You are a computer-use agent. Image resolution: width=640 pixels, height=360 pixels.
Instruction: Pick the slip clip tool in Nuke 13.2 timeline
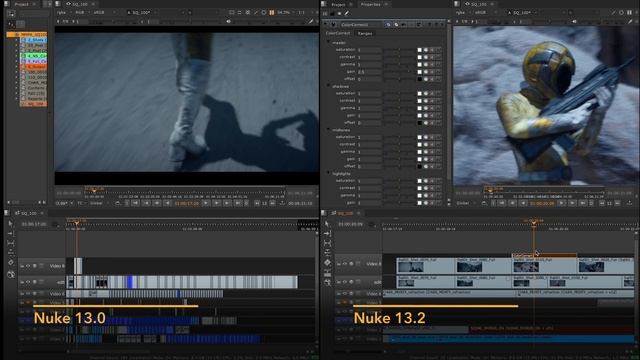coord(327,243)
